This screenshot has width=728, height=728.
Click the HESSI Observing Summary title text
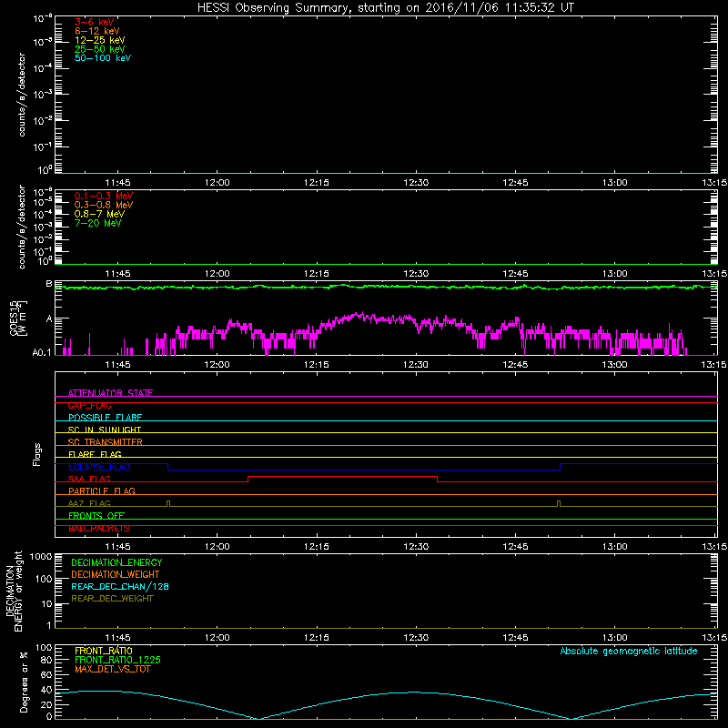tap(385, 8)
